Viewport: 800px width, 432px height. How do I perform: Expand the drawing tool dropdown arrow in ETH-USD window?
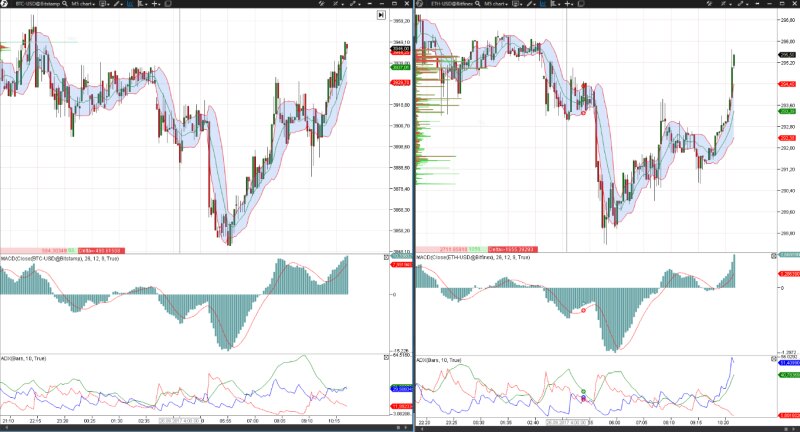(535, 4)
